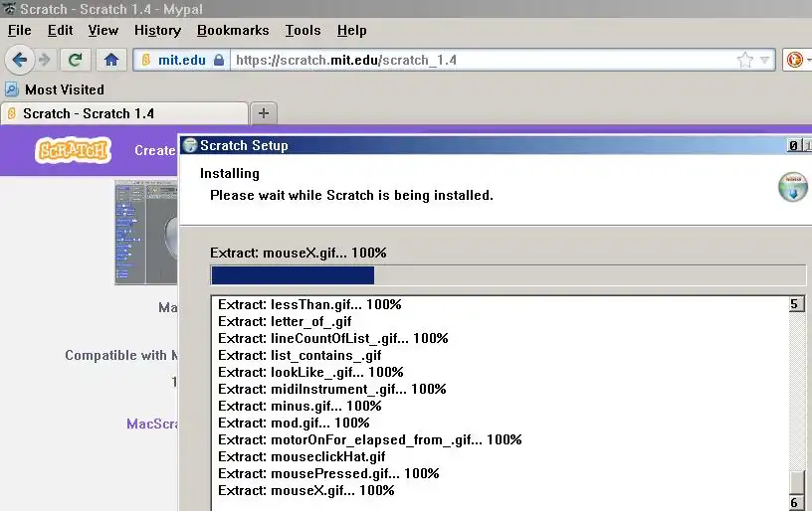
Task: Open the Tools menu
Action: [x=303, y=31]
